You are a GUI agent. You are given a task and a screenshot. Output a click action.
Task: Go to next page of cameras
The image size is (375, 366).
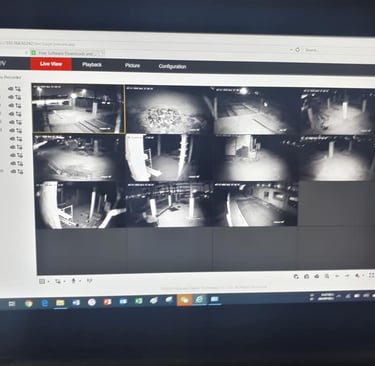point(347,276)
